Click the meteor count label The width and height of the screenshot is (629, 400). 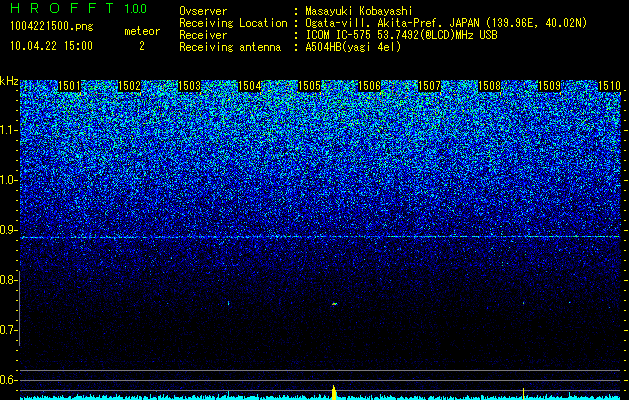(x=142, y=31)
